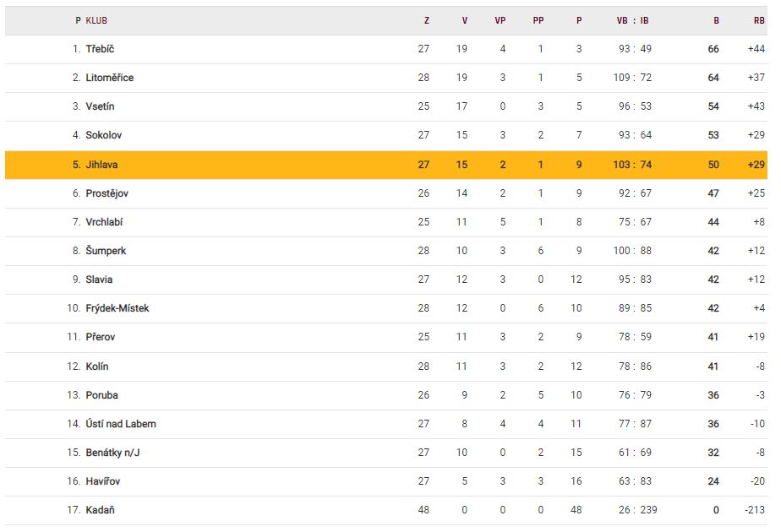Image resolution: width=781 pixels, height=532 pixels.
Task: Click the Kadaň team name
Action: [99, 510]
